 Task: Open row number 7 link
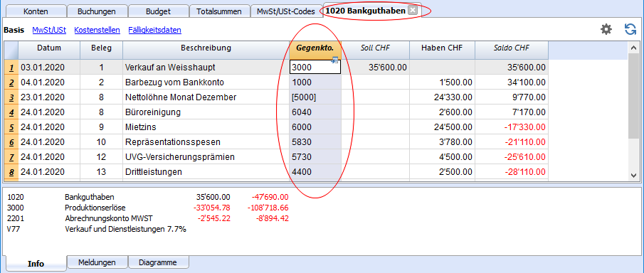click(11, 157)
